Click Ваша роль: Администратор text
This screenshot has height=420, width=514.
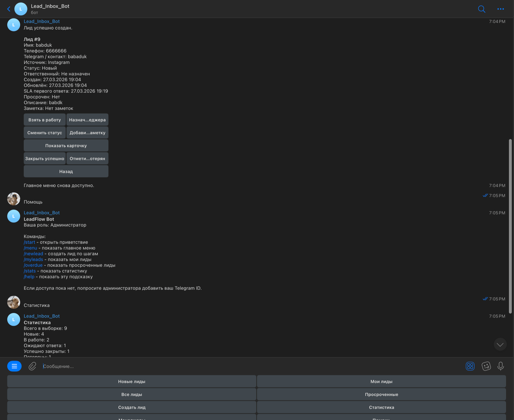(55, 225)
